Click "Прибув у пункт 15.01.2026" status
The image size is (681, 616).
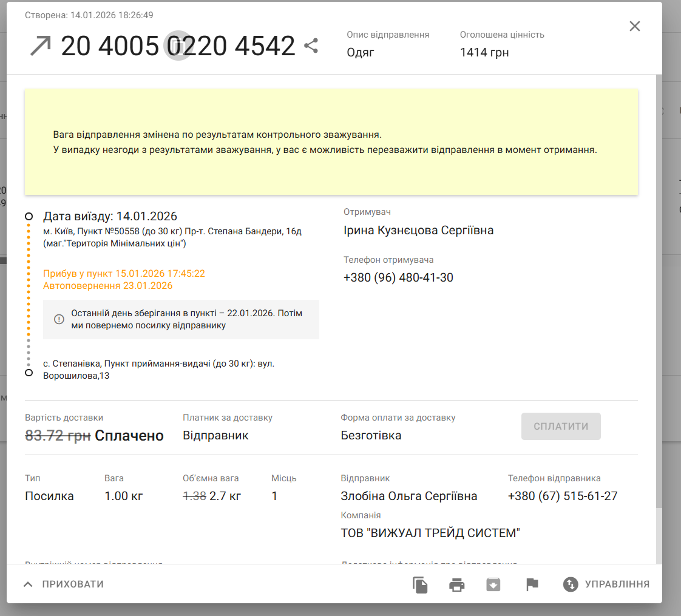click(x=124, y=274)
